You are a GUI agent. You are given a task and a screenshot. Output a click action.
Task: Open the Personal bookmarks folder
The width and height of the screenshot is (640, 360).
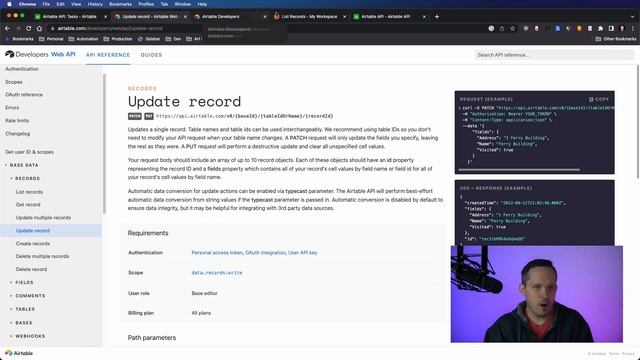(51, 39)
